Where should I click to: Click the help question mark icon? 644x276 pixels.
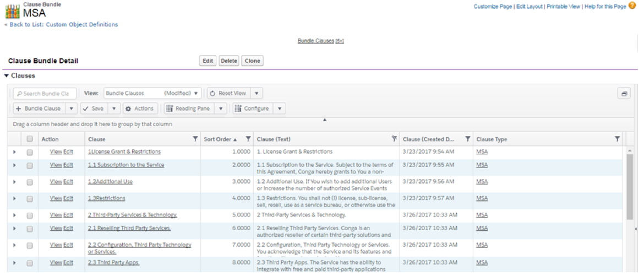coord(632,6)
